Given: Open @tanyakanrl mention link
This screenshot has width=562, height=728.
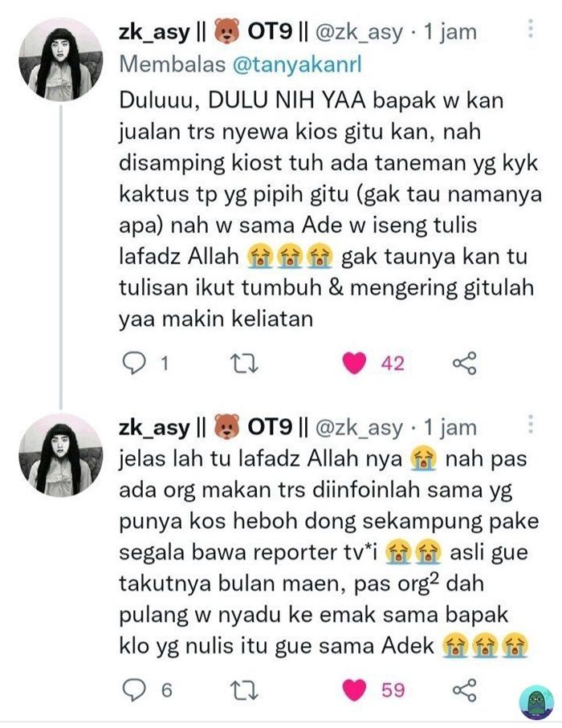Looking at the screenshot, I should tap(296, 64).
